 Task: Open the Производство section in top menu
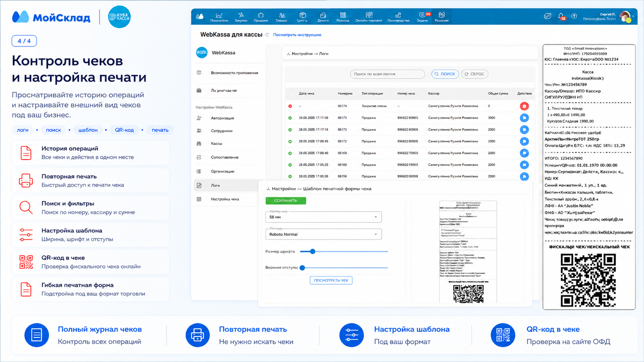tap(398, 17)
